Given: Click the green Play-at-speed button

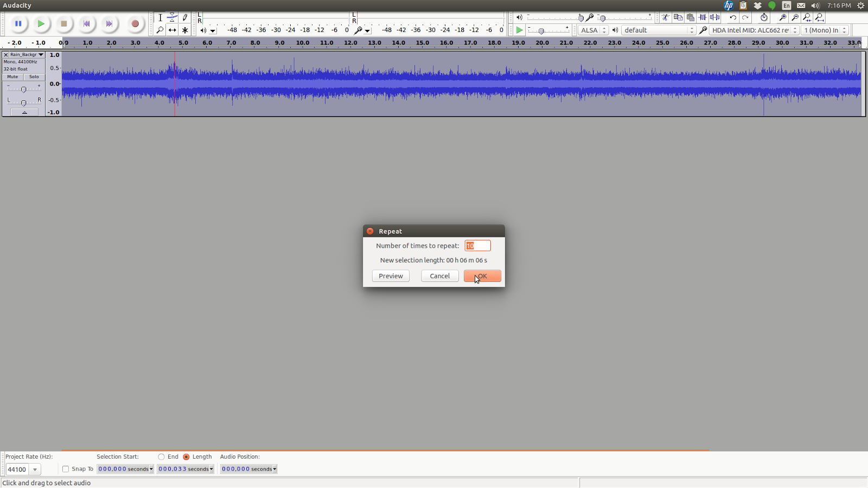Looking at the screenshot, I should click(519, 30).
